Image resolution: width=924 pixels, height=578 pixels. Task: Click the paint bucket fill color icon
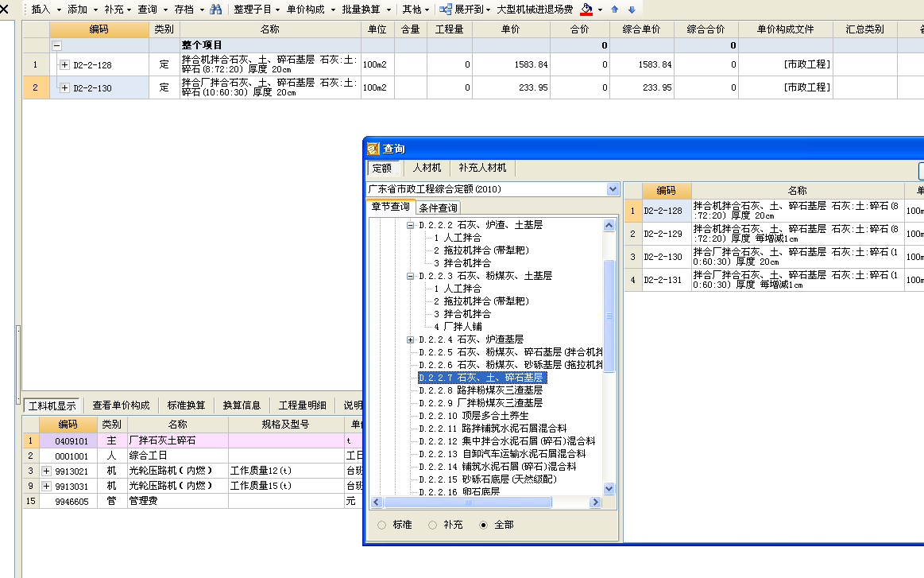(586, 10)
